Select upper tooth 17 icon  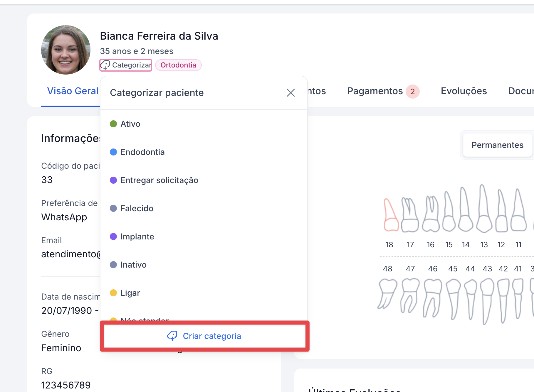pyautogui.click(x=410, y=216)
